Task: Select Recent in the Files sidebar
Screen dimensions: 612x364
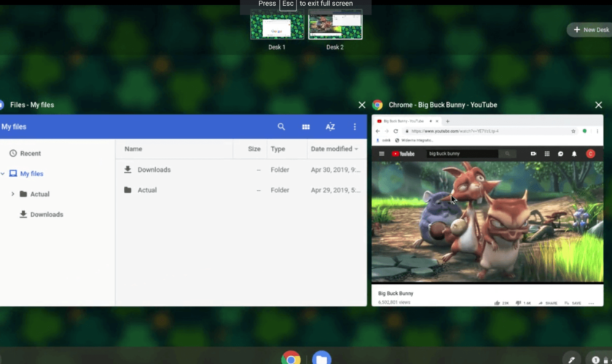Action: point(31,154)
